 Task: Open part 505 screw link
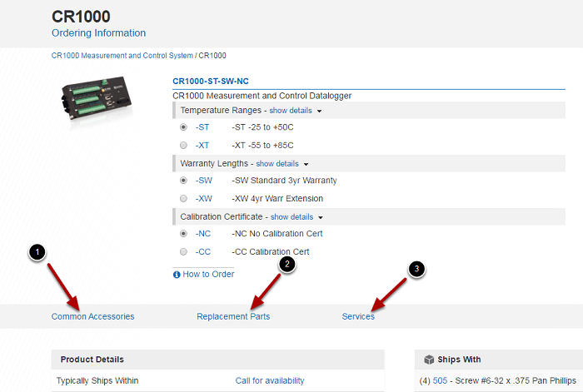440,380
